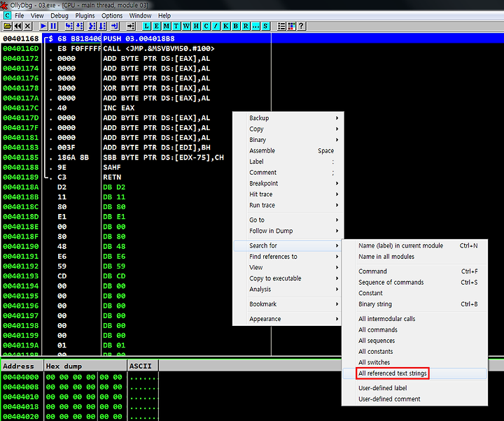Screen dimensions: 504x421
Task: Click the Run program play icon
Action: pos(43,26)
